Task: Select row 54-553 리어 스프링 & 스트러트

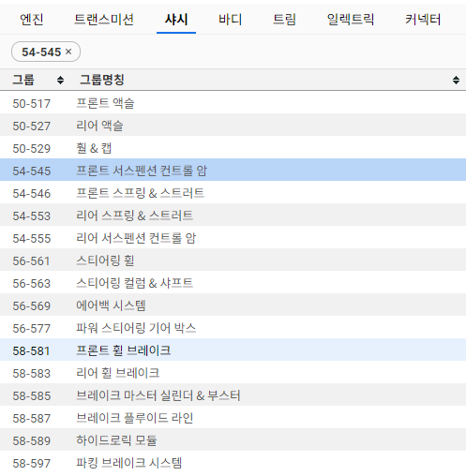Action: coord(233,215)
